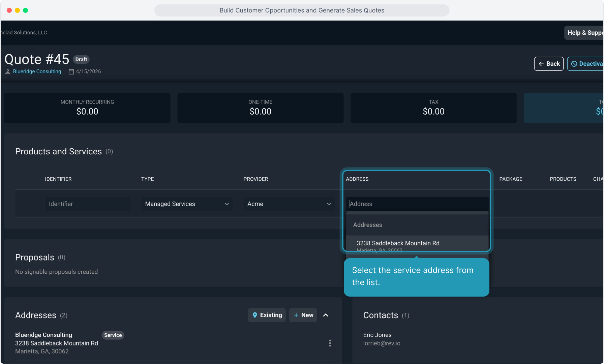Open the Acme provider dropdown

tap(289, 204)
